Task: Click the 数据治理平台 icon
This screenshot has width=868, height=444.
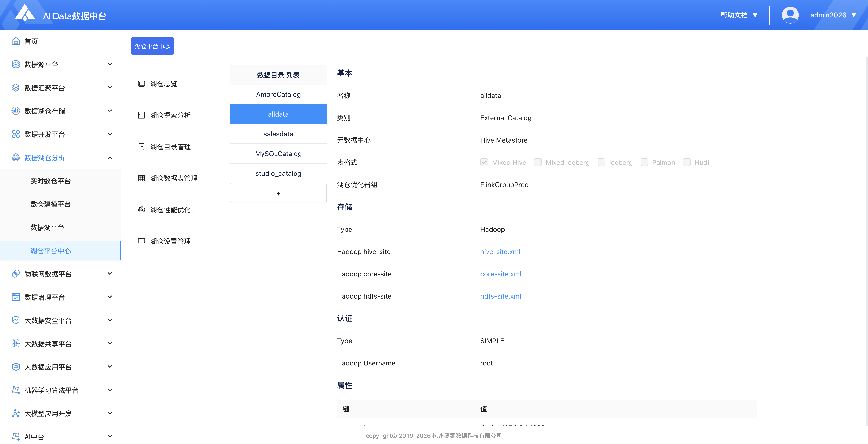Action: (15, 297)
